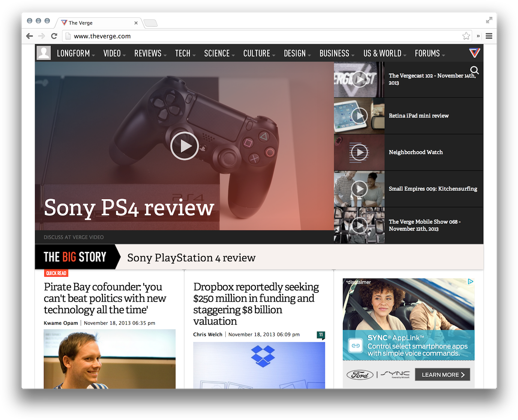Expand the VIDEO menu
The image size is (518, 420).
click(114, 53)
